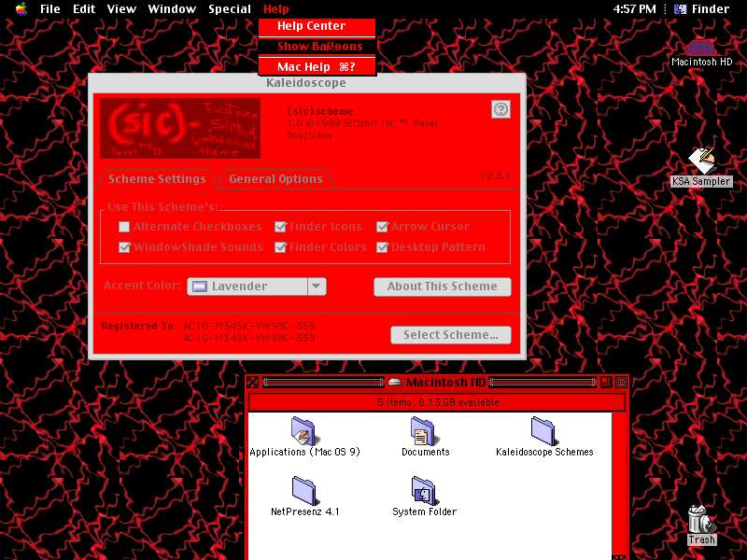Image resolution: width=747 pixels, height=560 pixels.
Task: Click the 4:57 PM menu bar clock
Action: click(634, 9)
